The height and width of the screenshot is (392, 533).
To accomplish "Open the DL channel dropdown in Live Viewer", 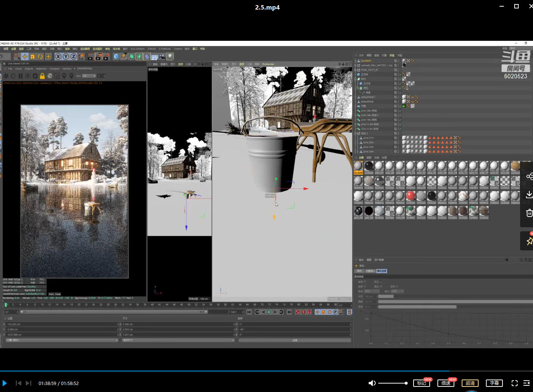I will coord(89,76).
